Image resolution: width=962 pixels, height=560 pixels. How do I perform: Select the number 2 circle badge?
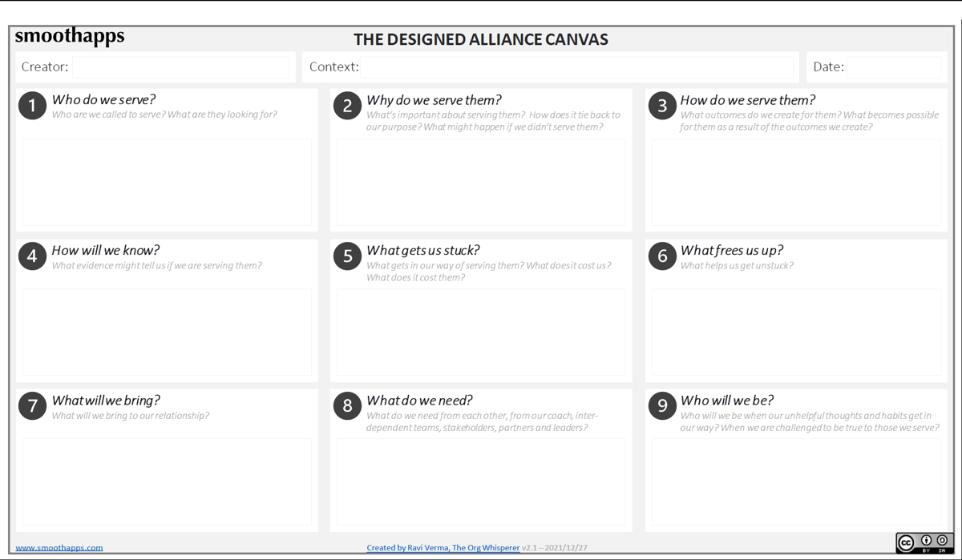pos(346,105)
